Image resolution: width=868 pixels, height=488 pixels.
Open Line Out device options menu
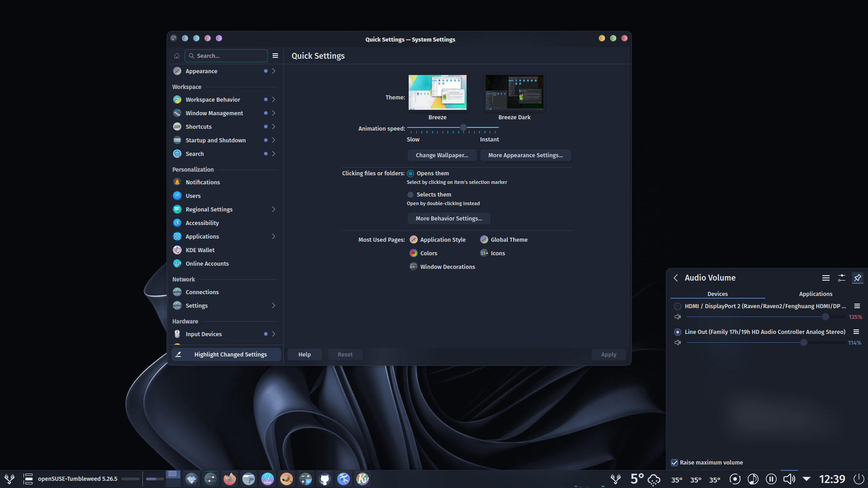pos(856,332)
